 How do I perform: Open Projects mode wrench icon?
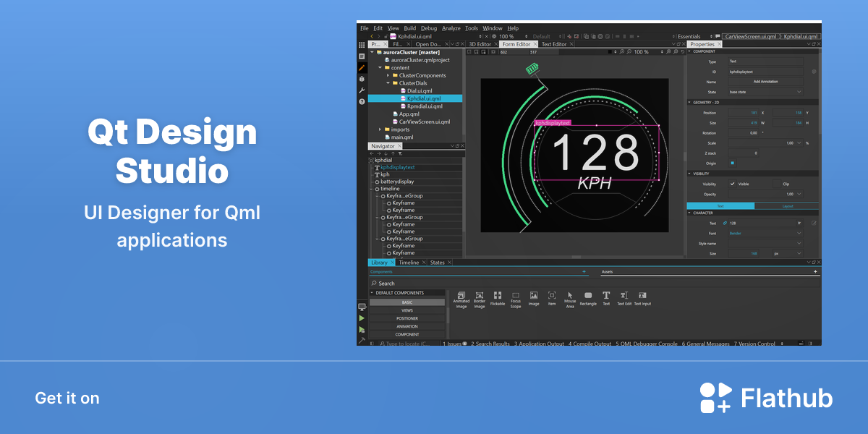click(362, 90)
